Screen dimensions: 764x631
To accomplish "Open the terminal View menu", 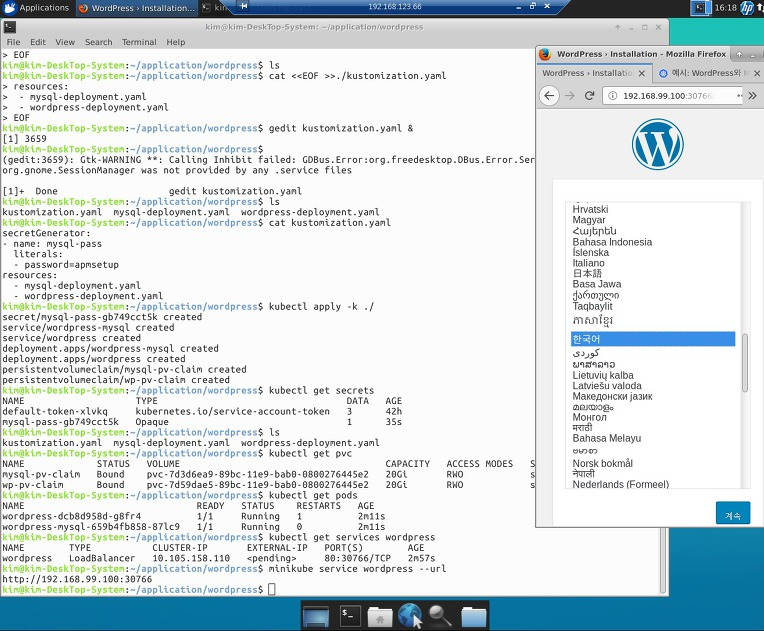I will point(65,42).
